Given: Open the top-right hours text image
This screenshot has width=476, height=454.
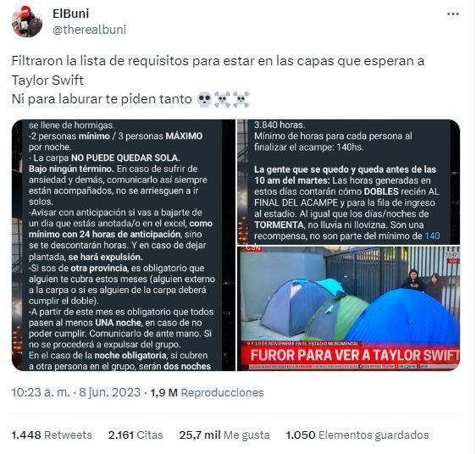Looking at the screenshot, I should 348,181.
